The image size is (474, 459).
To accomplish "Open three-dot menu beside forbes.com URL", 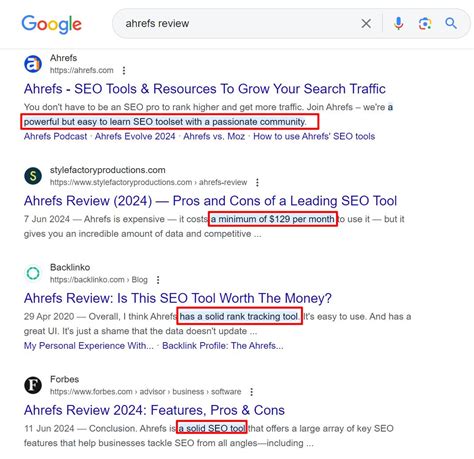I will 252,392.
